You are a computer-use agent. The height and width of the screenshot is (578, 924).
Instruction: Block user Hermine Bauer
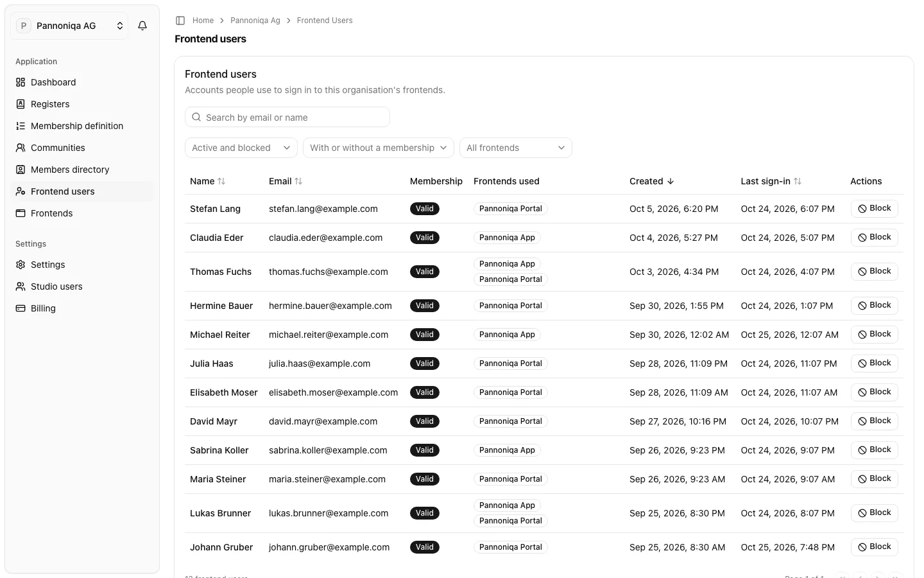tap(875, 305)
